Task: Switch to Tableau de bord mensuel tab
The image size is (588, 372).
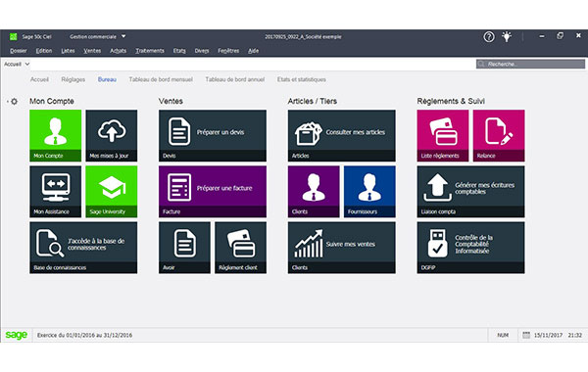Action: [161, 79]
